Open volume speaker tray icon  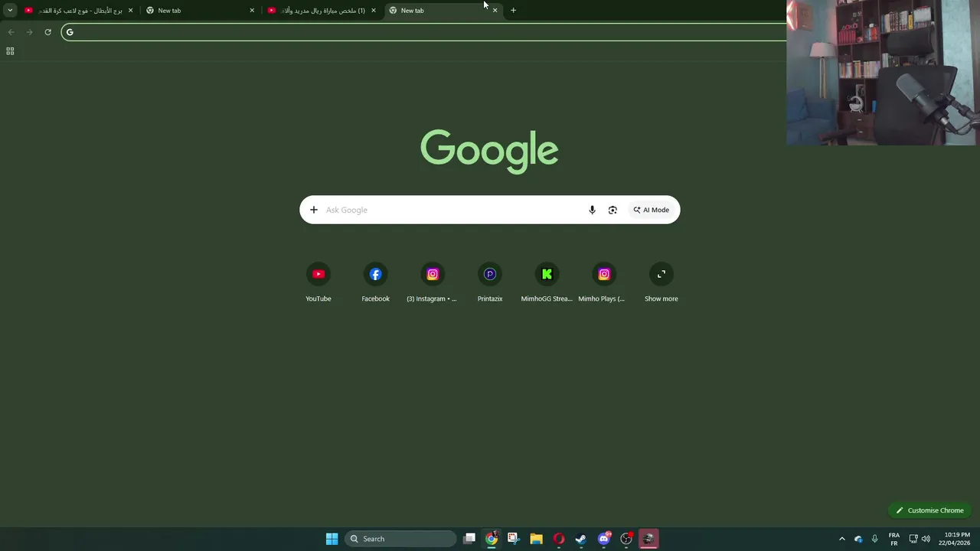tap(926, 539)
